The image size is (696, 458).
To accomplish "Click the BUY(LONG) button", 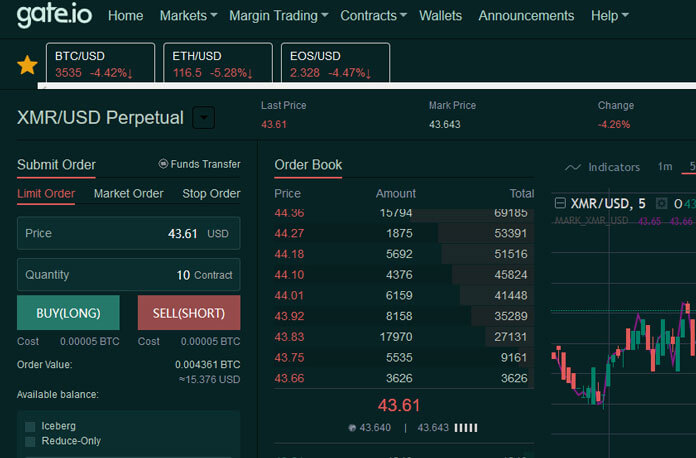I will pos(68,313).
